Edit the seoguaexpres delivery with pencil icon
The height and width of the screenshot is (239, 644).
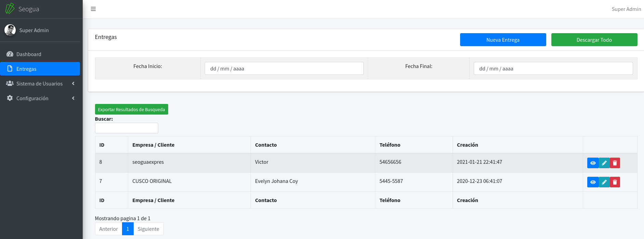(604, 163)
